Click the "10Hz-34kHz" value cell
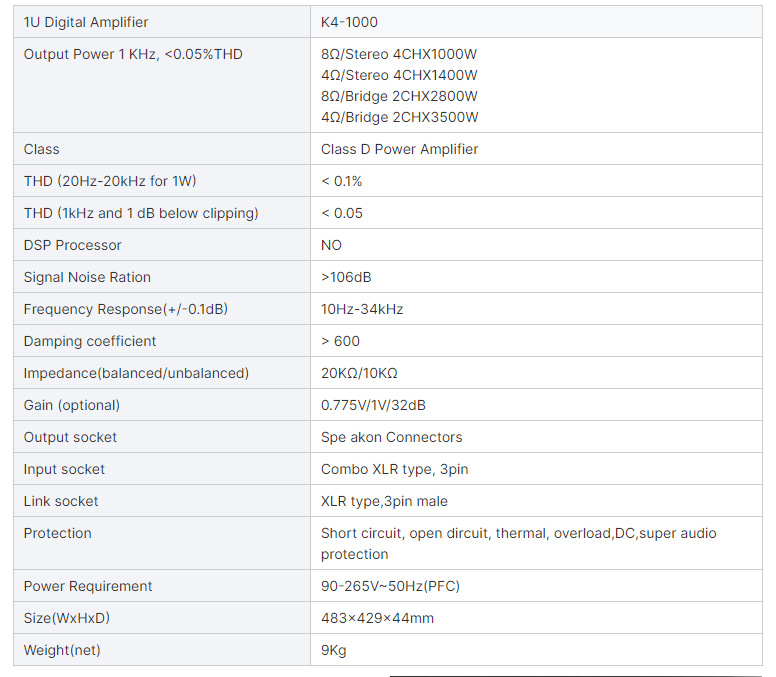 point(362,309)
